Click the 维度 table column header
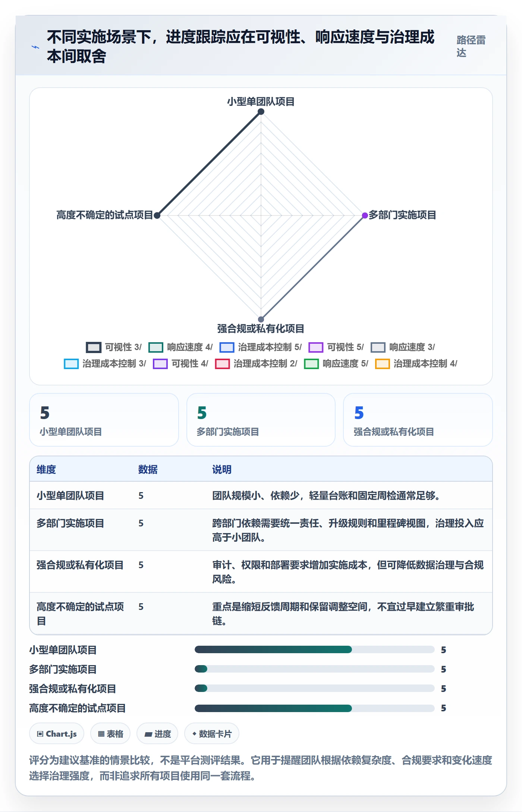Viewport: 522px width, 812px height. coord(46,469)
